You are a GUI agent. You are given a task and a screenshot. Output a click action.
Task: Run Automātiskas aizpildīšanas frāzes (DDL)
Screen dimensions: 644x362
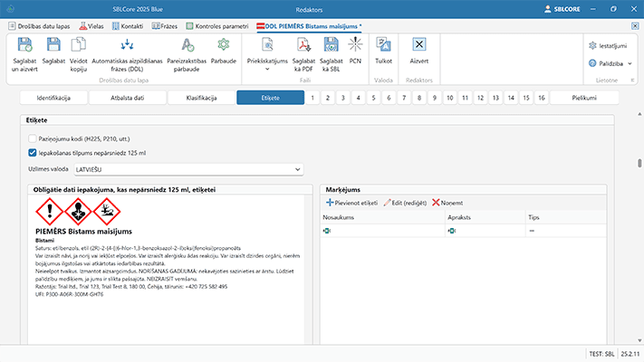coord(128,43)
